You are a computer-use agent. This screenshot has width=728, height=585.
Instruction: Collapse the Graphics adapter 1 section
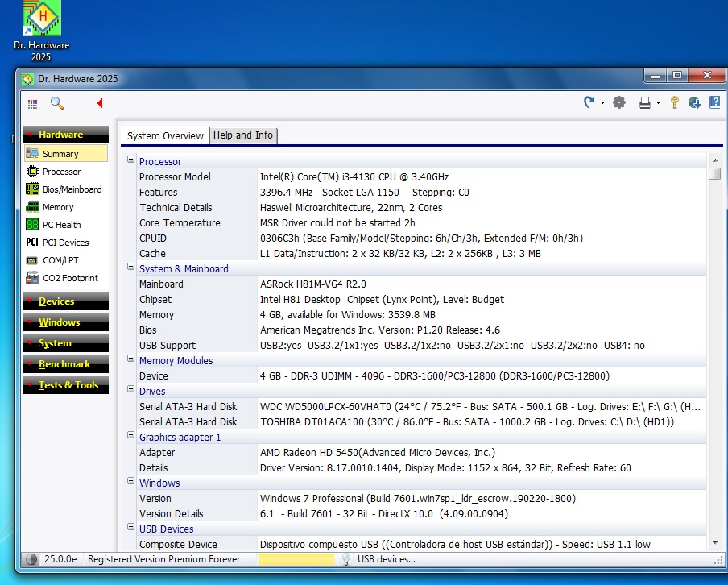131,435
